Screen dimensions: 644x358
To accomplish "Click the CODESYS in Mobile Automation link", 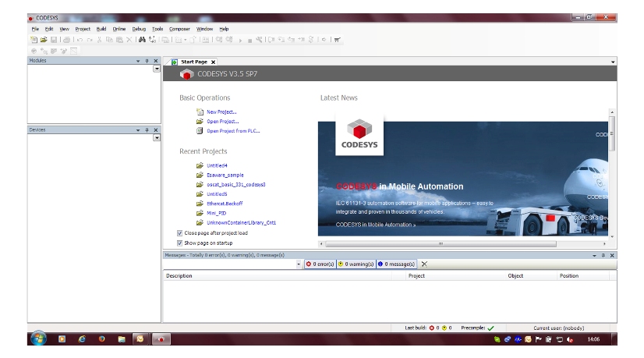I will pyautogui.click(x=375, y=225).
